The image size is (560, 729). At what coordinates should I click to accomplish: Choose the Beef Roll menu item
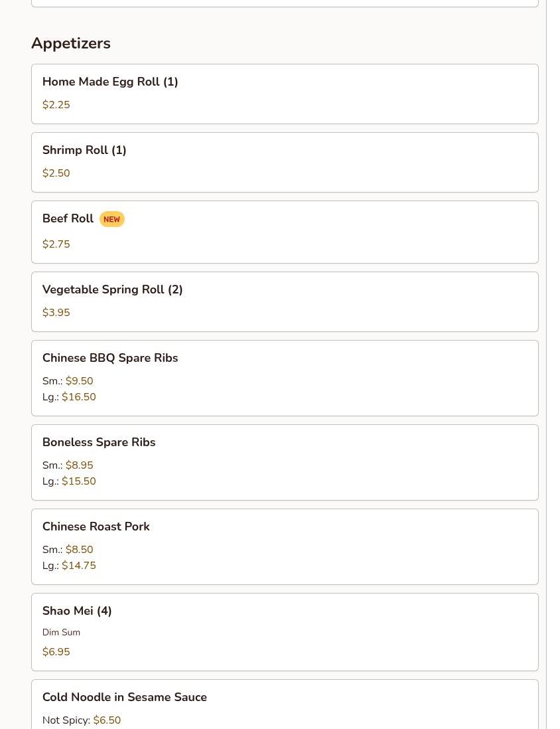285,232
